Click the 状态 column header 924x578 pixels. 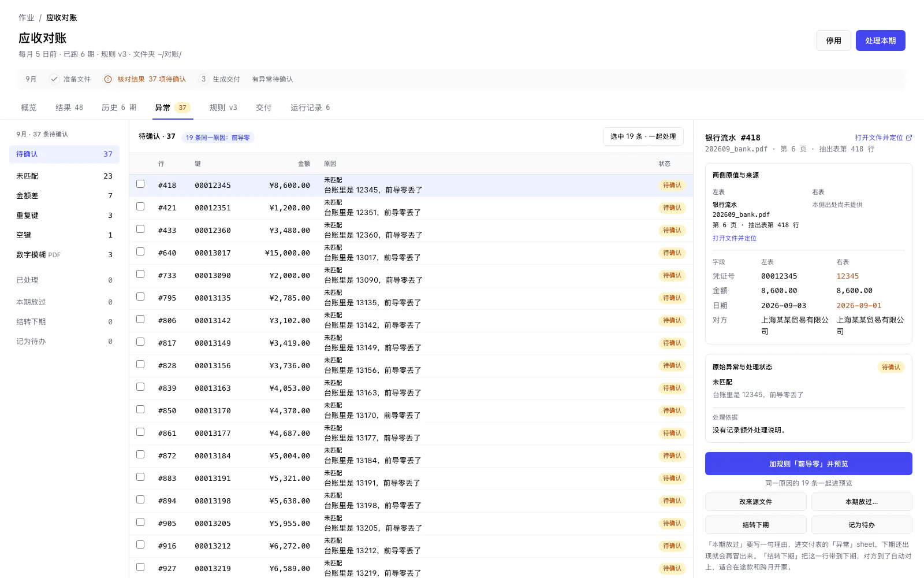pyautogui.click(x=665, y=164)
